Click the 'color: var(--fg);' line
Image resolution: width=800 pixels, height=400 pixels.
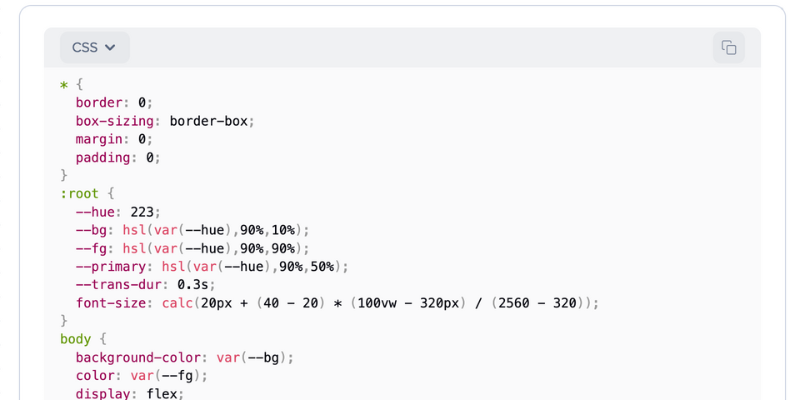(142, 375)
